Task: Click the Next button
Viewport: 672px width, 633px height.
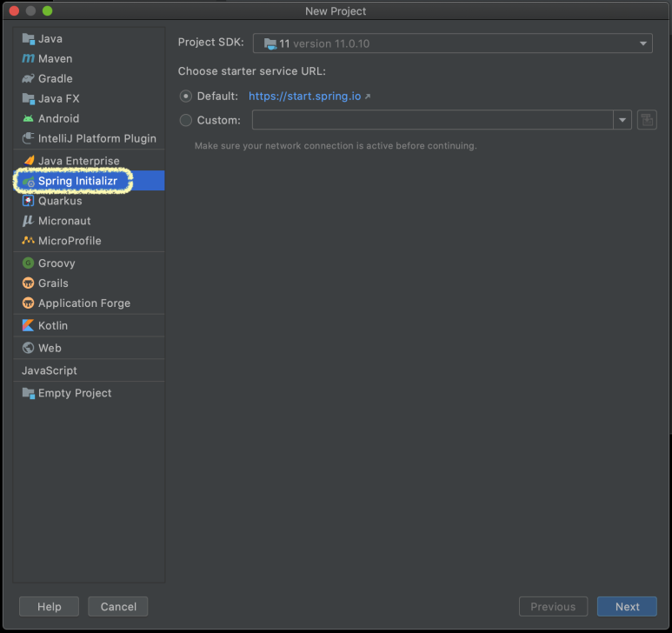Action: point(627,606)
